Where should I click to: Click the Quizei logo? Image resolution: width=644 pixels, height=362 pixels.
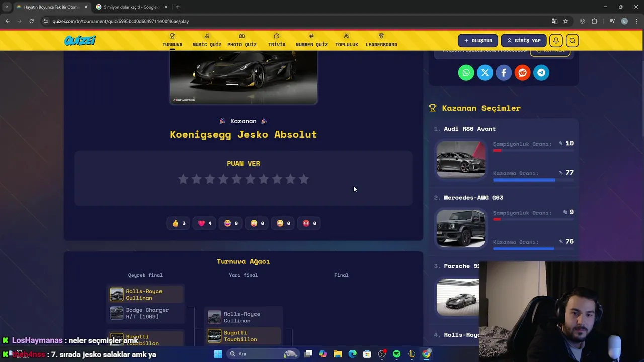(x=79, y=41)
